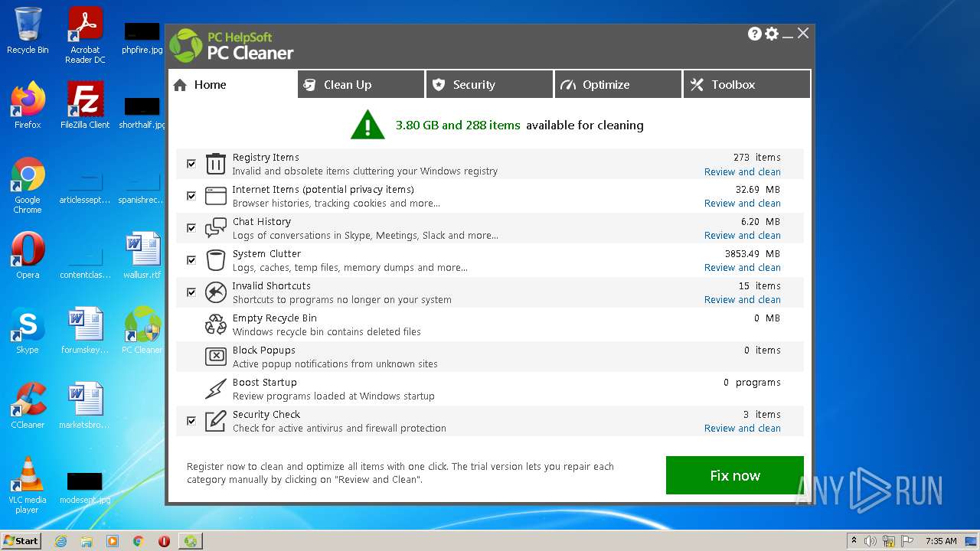This screenshot has width=980, height=551.
Task: Click the Security Check pencil icon
Action: pyautogui.click(x=216, y=421)
